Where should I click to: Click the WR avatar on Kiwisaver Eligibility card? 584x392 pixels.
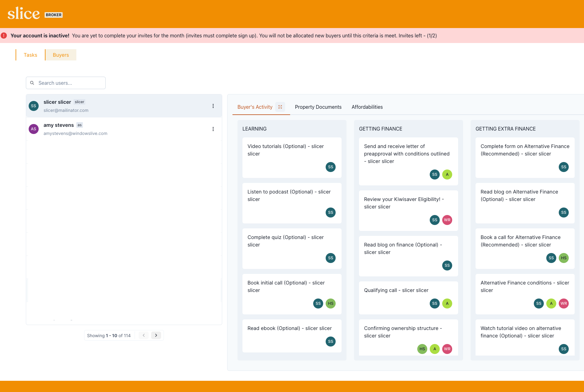point(447,220)
